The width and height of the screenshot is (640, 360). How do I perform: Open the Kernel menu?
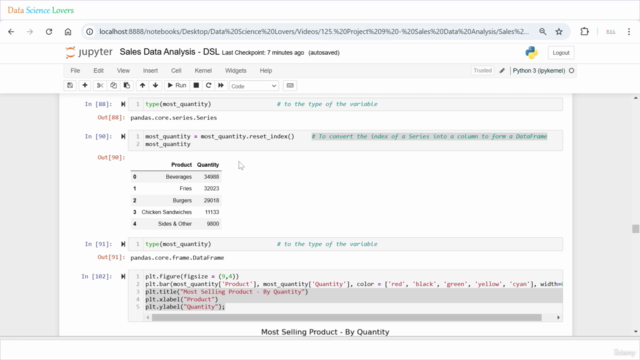[203, 71]
